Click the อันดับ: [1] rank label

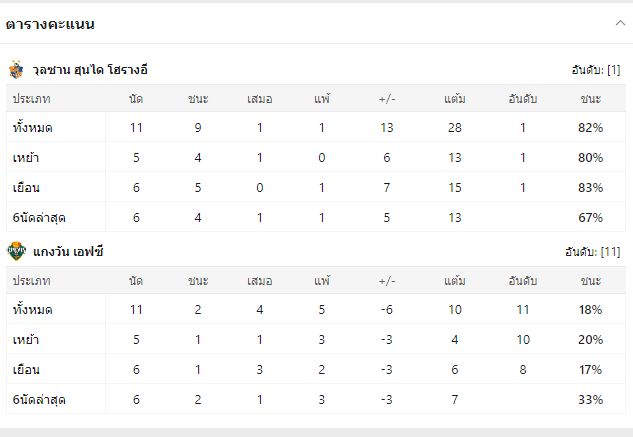(596, 70)
